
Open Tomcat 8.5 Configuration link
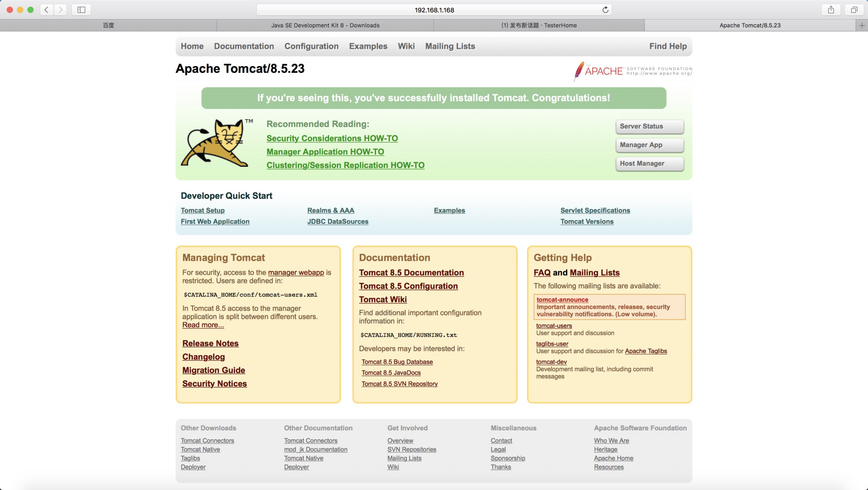pos(408,286)
